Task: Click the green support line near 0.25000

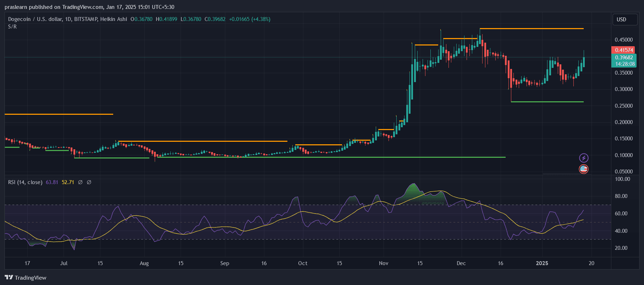Action: 547,102
